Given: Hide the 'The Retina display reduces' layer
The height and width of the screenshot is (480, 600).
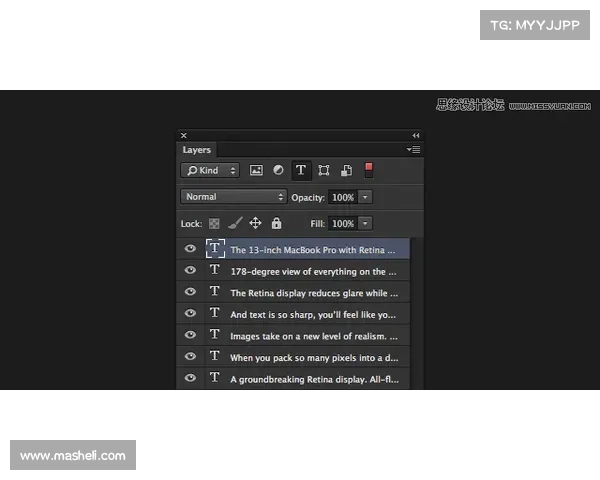Looking at the screenshot, I should (x=190, y=292).
